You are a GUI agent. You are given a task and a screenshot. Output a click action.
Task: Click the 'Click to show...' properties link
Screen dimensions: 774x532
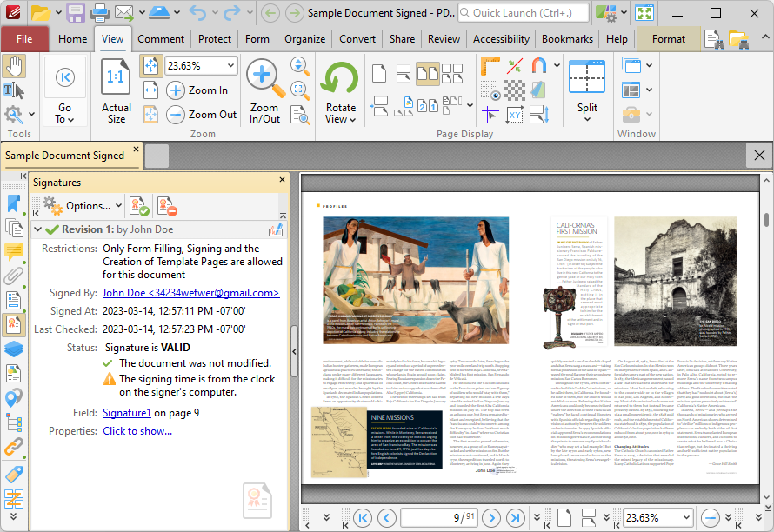[137, 431]
